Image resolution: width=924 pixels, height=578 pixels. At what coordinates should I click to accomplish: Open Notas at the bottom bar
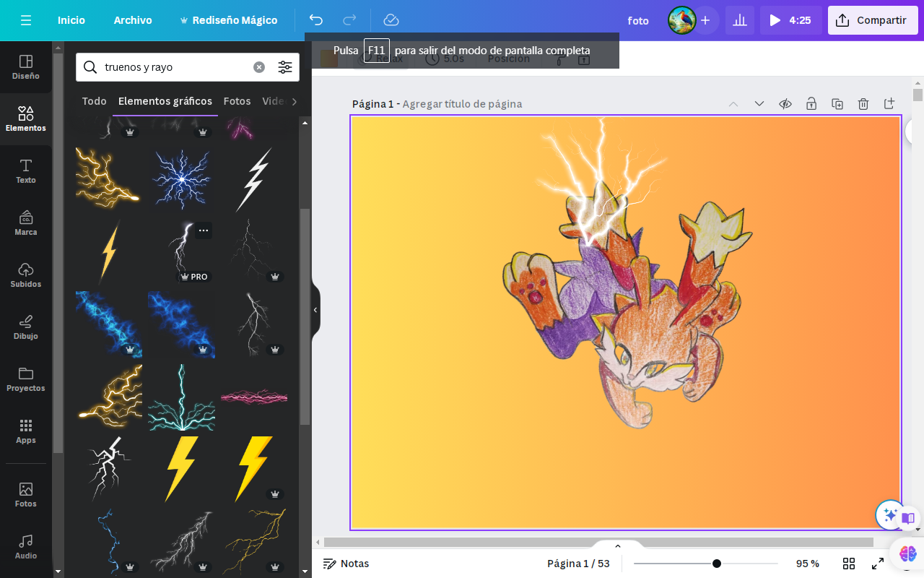[x=346, y=564]
